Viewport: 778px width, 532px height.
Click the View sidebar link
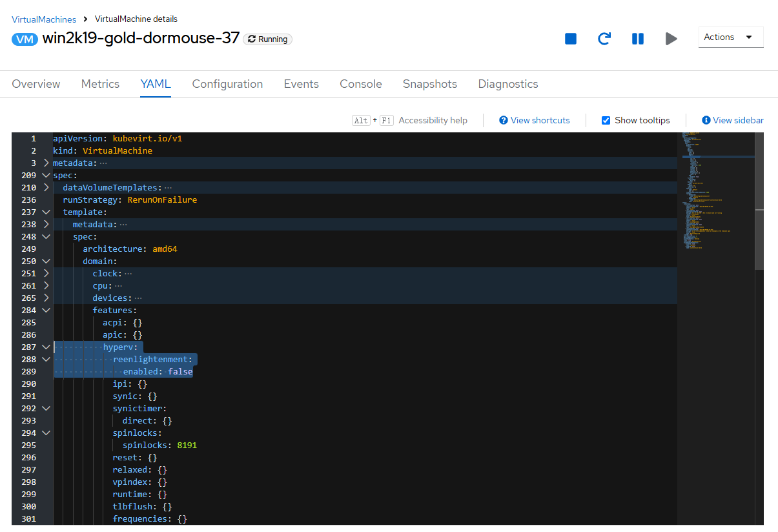(738, 120)
